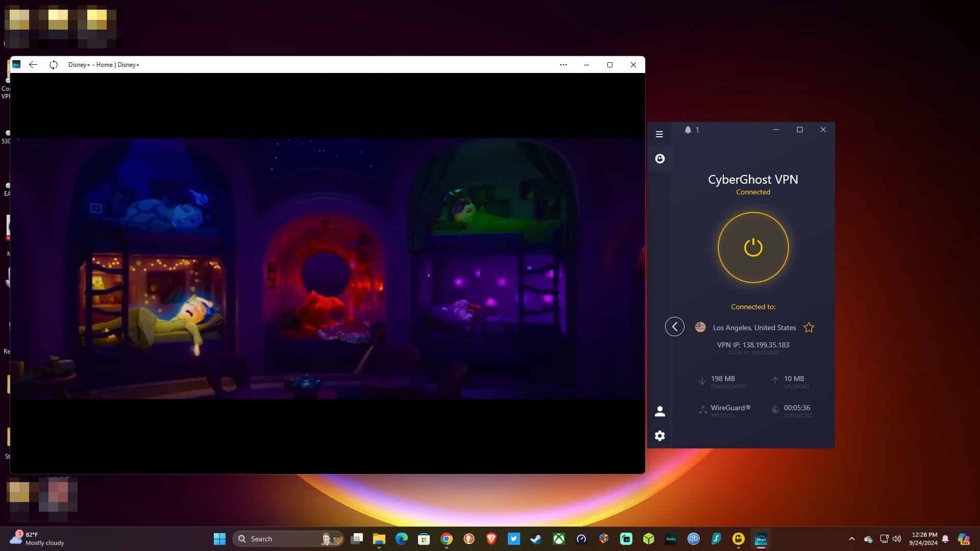Open the volume slider from the speaker icon

897,539
